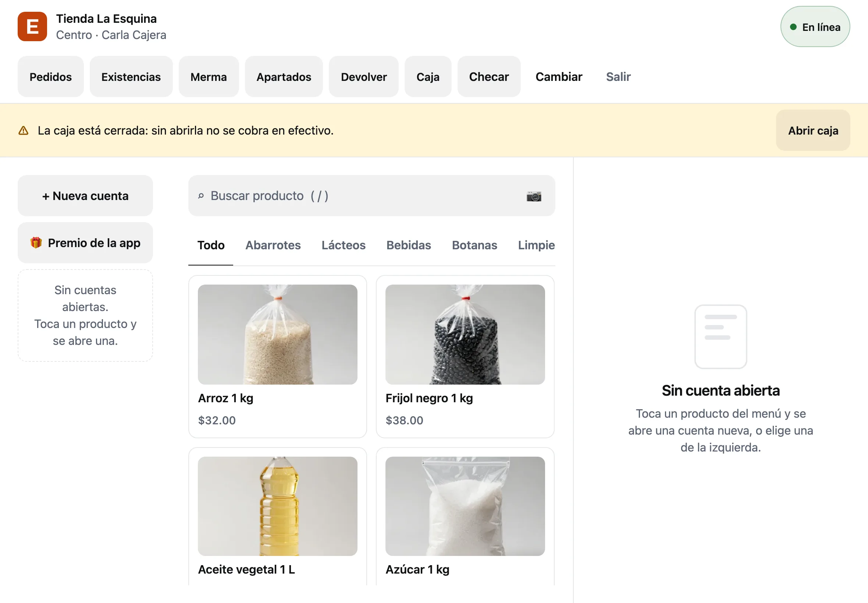The width and height of the screenshot is (868, 603).
Task: Focus the Buscar producto search field
Action: point(371,196)
